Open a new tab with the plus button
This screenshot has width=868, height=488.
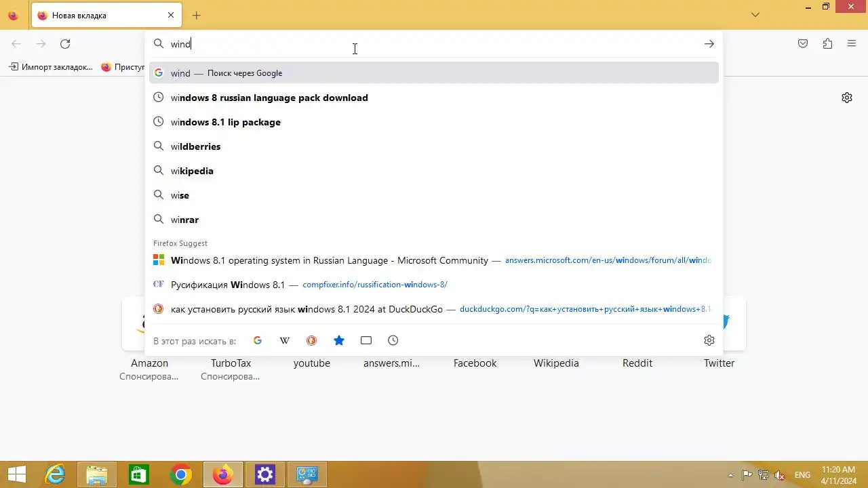click(196, 15)
